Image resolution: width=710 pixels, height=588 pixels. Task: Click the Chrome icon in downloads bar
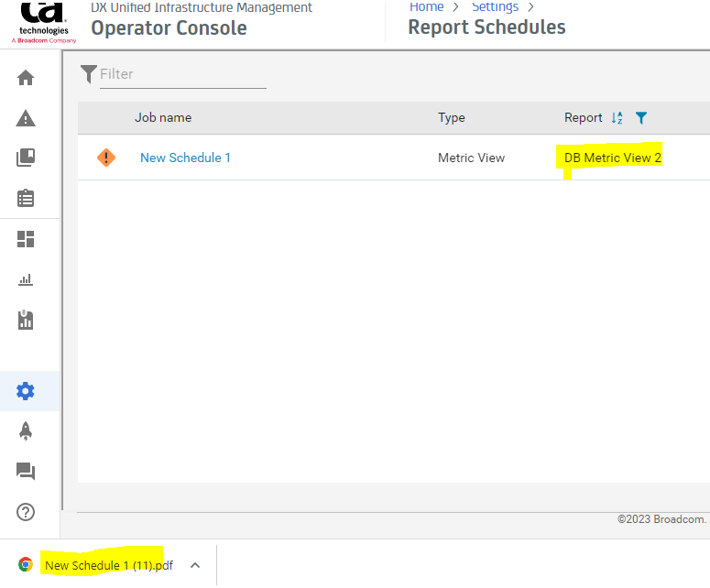[x=26, y=564]
